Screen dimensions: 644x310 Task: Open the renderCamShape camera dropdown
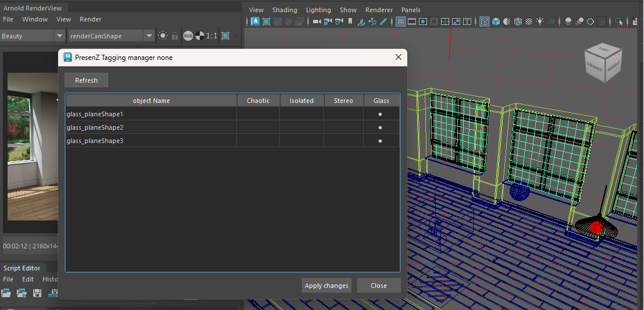150,36
